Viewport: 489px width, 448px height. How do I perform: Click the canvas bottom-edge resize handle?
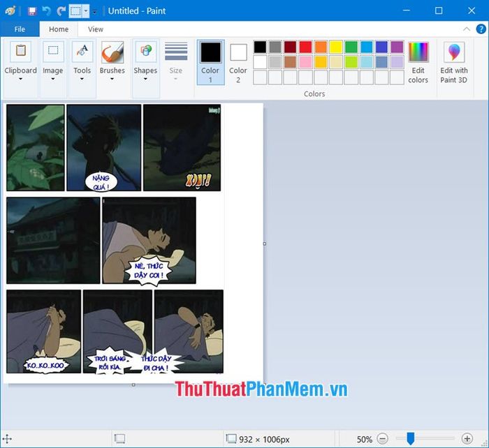(133, 384)
